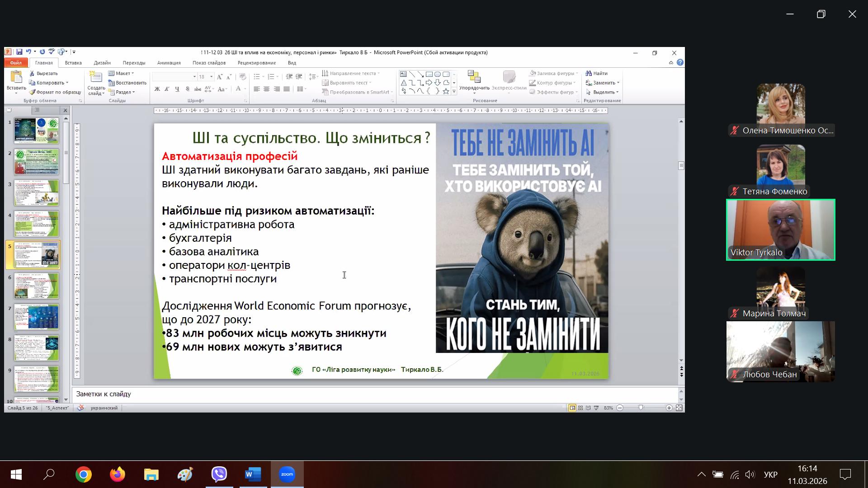868x488 pixels.
Task: Open the Анимация ribbon tab
Action: point(169,63)
